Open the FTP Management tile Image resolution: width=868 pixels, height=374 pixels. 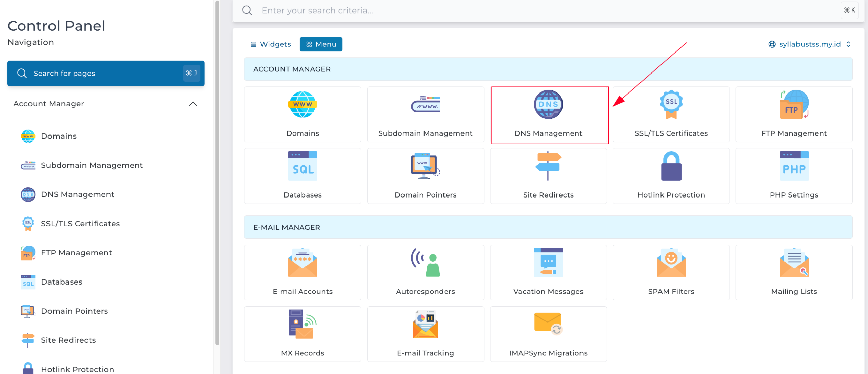(794, 115)
